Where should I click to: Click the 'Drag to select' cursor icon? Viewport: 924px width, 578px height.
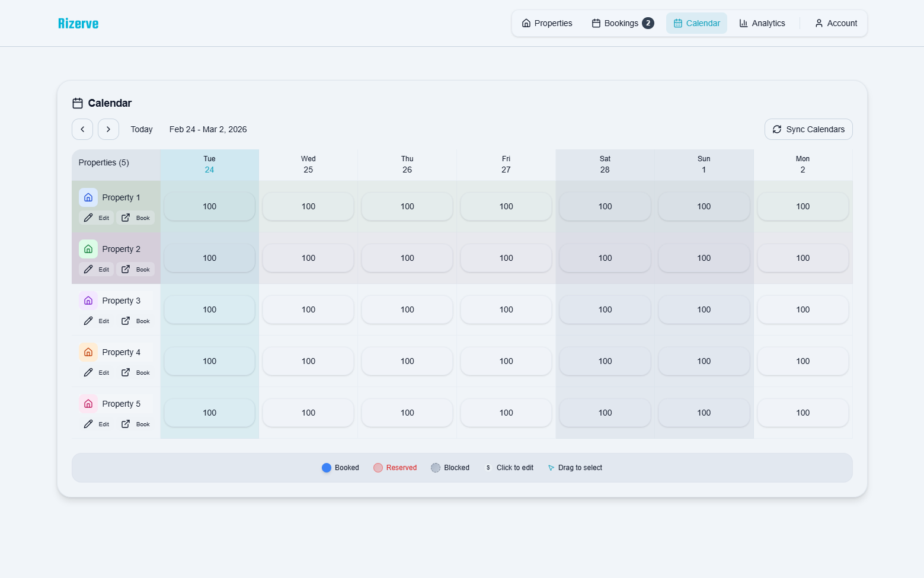pos(551,468)
